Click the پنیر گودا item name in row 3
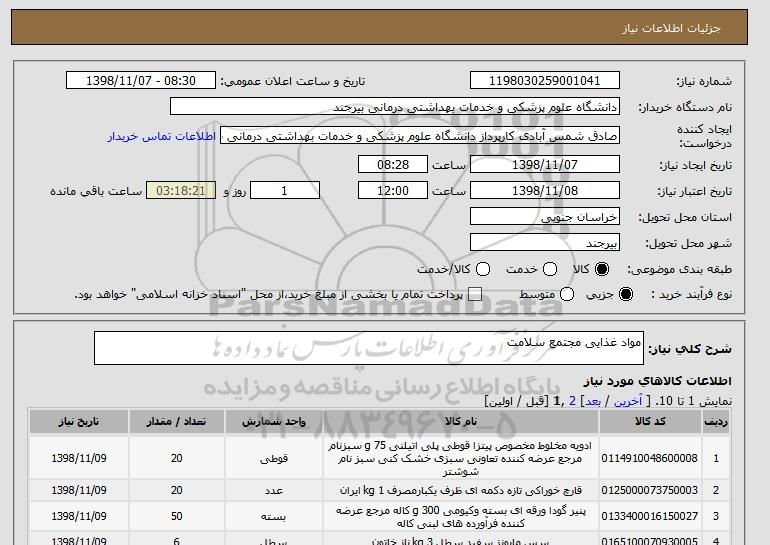This screenshot has width=770, height=545. click(x=461, y=517)
